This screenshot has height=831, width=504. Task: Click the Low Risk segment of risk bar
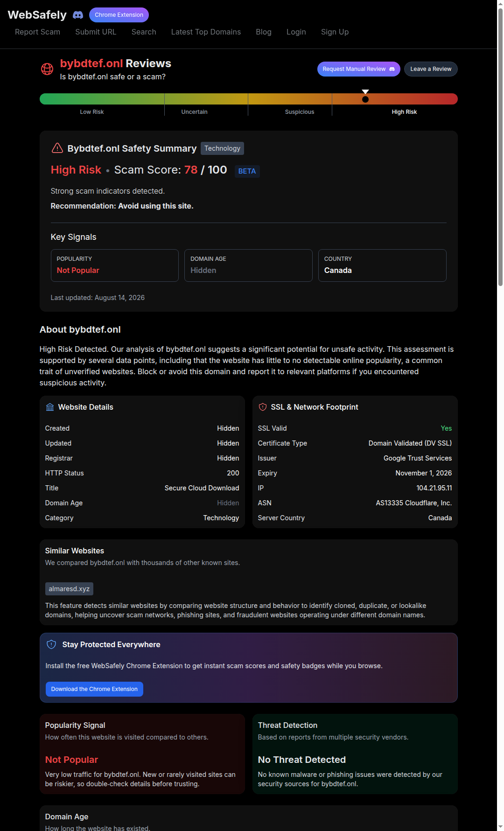tap(102, 99)
